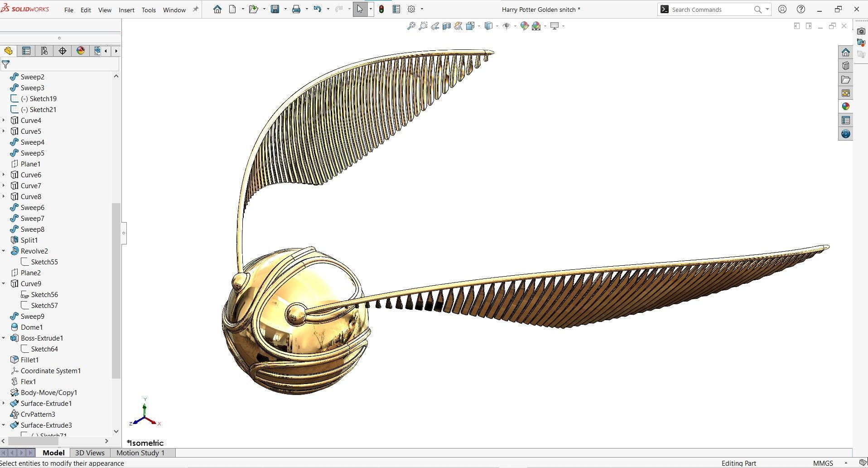Open the Insert menu
868x468 pixels.
(126, 10)
